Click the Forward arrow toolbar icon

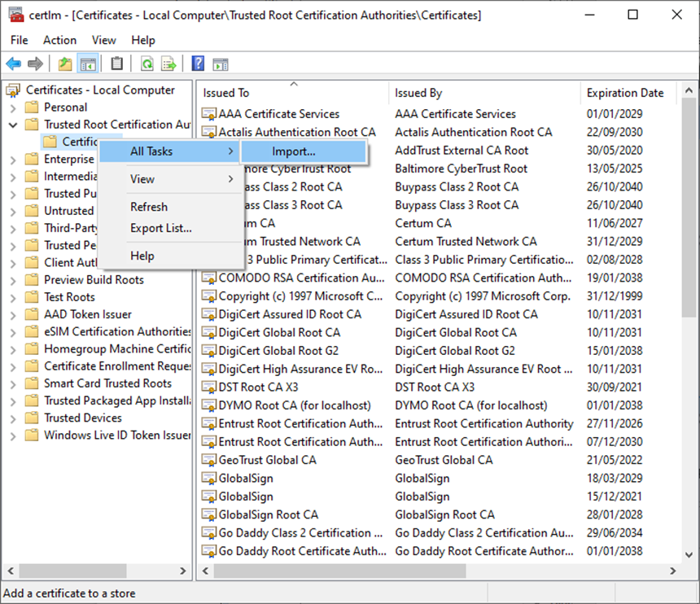(x=35, y=63)
